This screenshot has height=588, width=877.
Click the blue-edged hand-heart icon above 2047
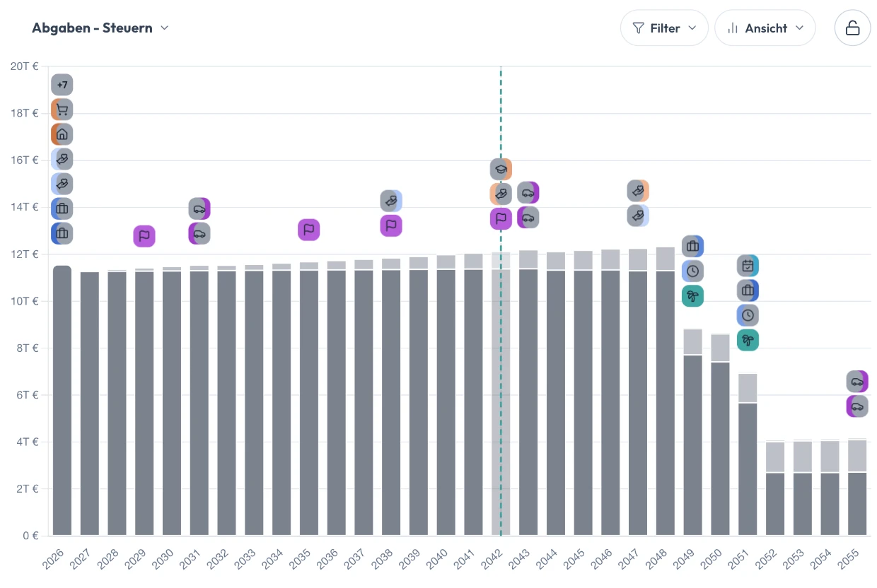coord(638,216)
